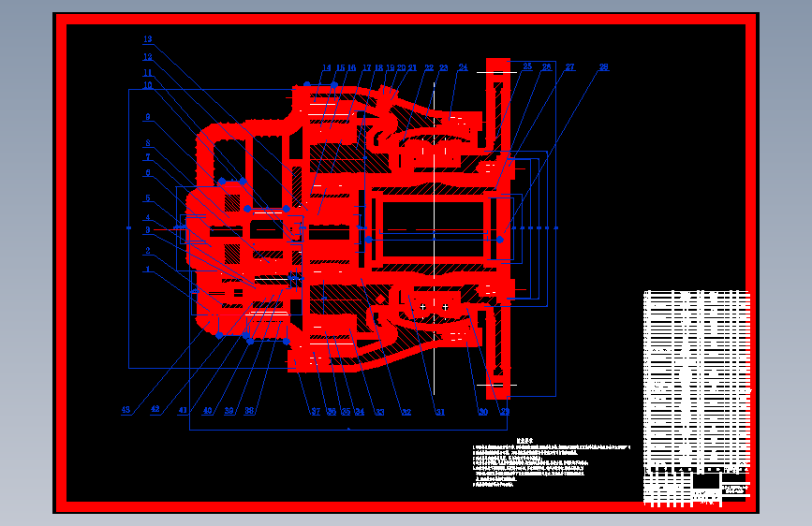Viewport: 812px width, 526px height.
Task: Select callout number 42
Action: pyautogui.click(x=155, y=409)
